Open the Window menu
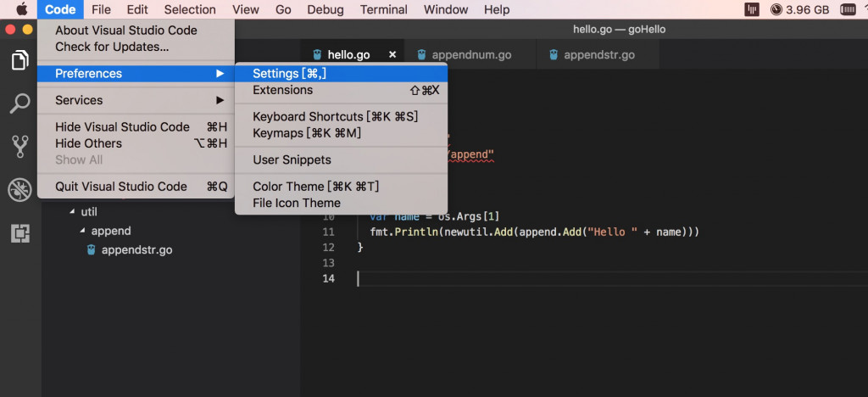 pyautogui.click(x=445, y=9)
